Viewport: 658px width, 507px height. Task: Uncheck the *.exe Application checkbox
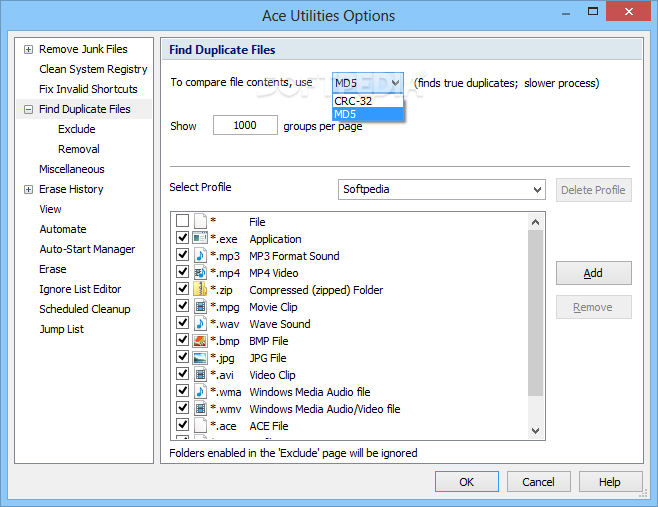tap(182, 238)
